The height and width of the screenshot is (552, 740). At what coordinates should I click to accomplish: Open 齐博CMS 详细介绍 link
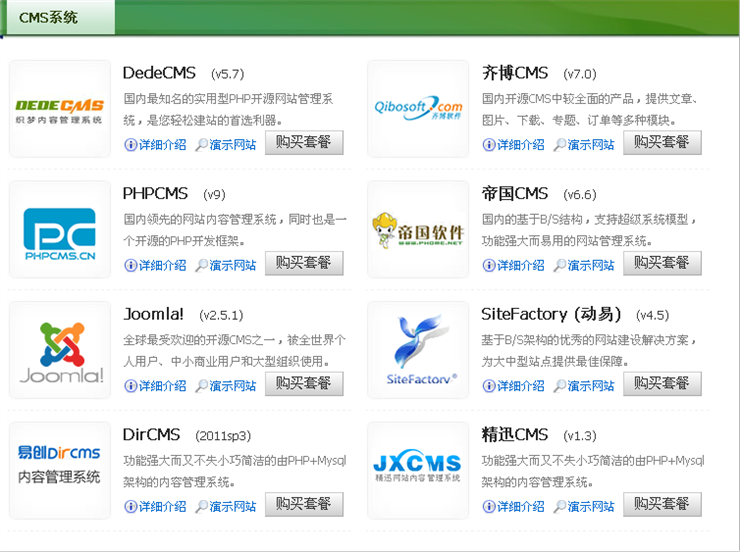pyautogui.click(x=521, y=144)
